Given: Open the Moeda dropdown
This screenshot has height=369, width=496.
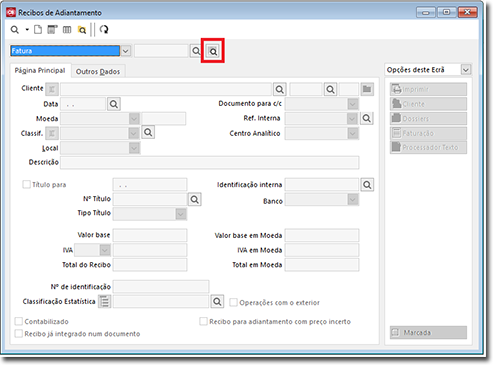Looking at the screenshot, I should tap(134, 119).
